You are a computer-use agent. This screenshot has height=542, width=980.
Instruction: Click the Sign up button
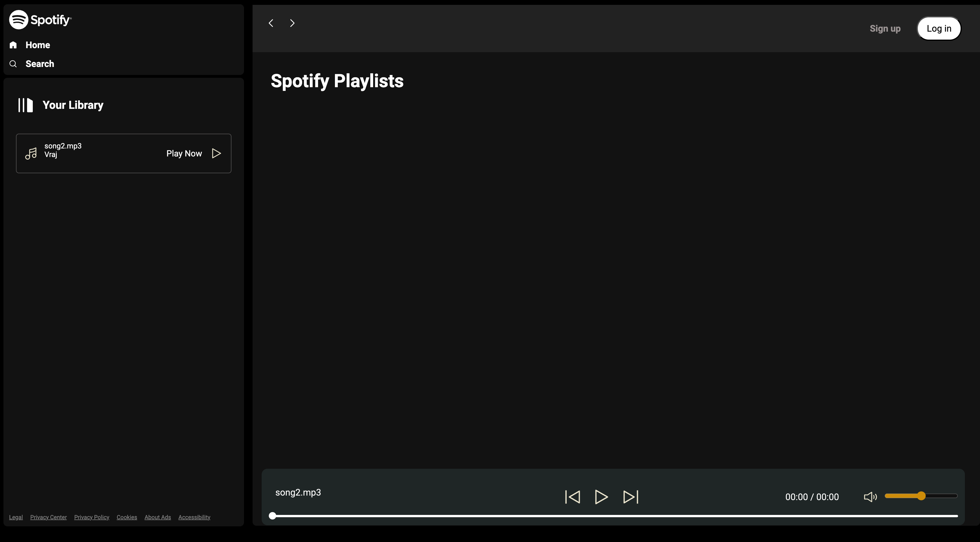click(885, 28)
